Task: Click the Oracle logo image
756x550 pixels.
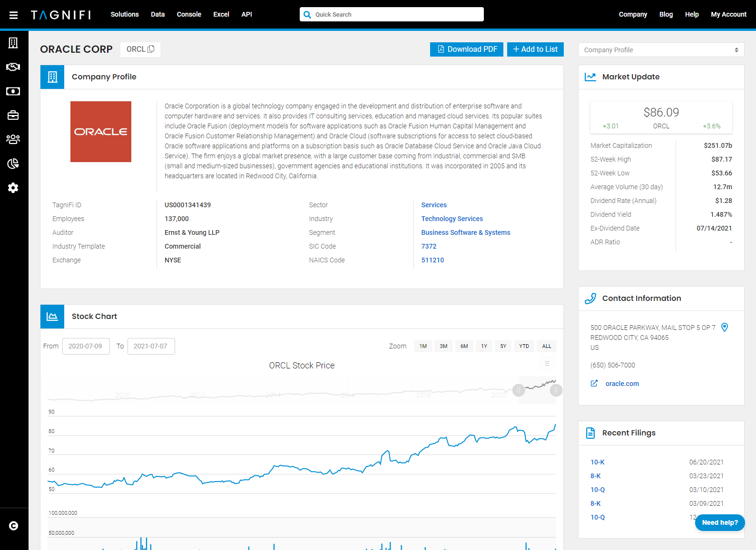Action: point(101,132)
